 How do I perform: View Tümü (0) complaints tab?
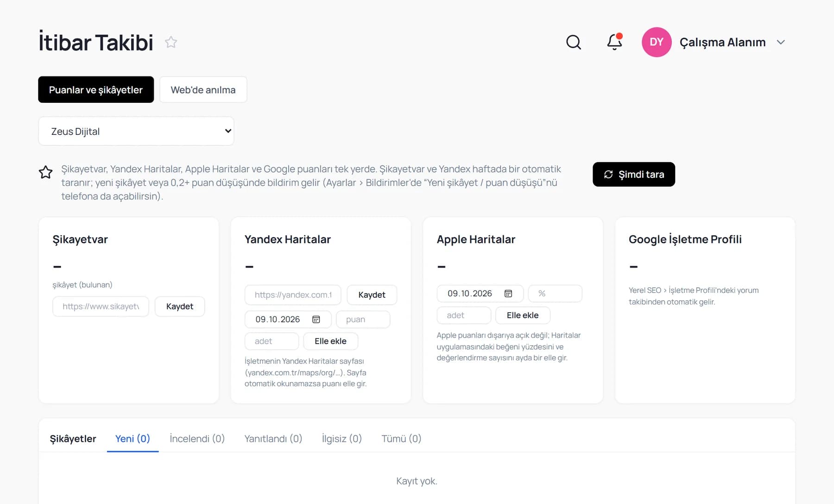tap(401, 439)
